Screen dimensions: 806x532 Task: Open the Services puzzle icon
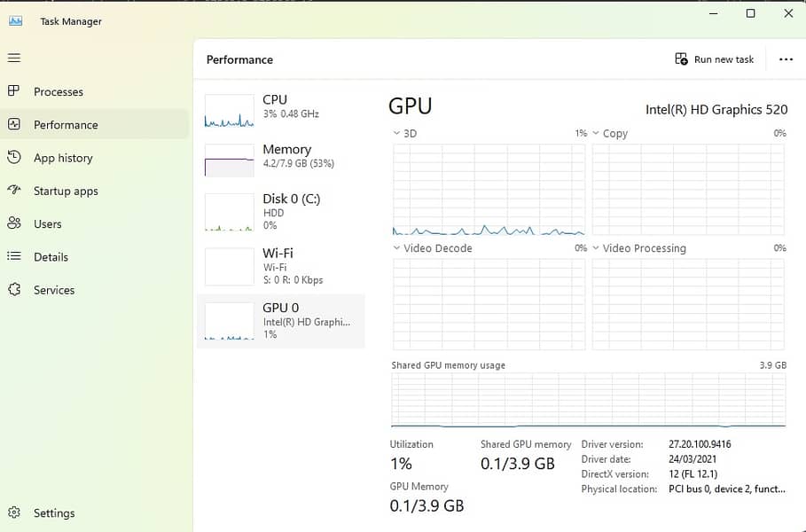tap(13, 290)
